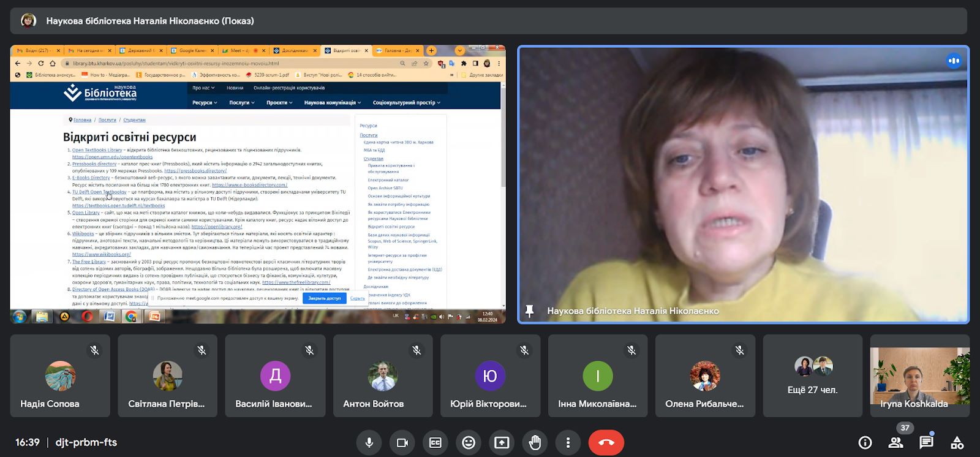The width and height of the screenshot is (980, 457).
Task: Click "Закрыть доступ" to stop screen sharing
Action: tap(325, 298)
